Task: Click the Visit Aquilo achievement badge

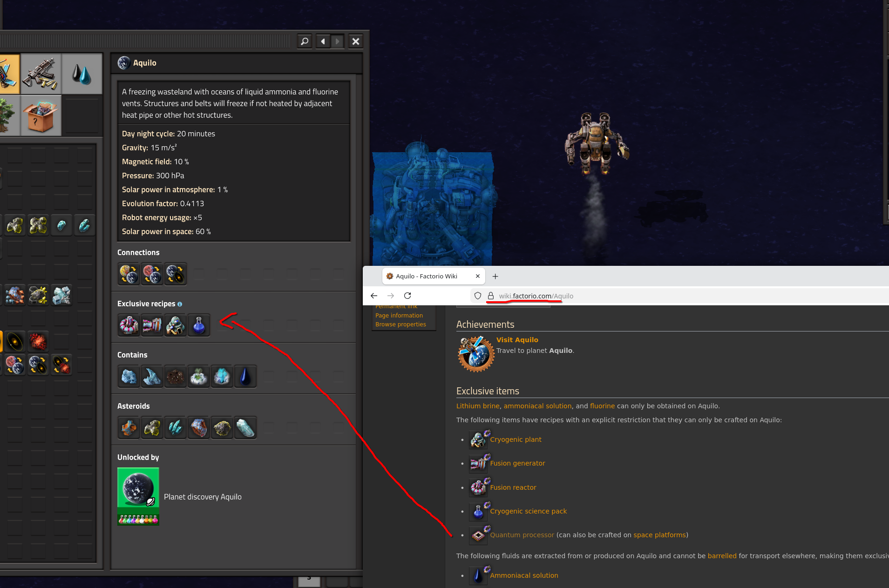Action: (476, 353)
